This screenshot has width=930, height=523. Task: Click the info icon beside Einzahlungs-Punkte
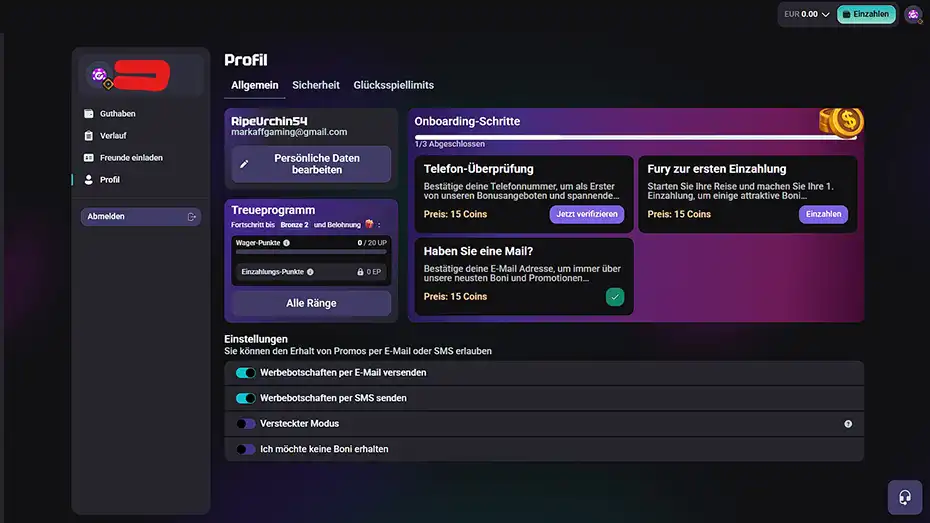310,272
